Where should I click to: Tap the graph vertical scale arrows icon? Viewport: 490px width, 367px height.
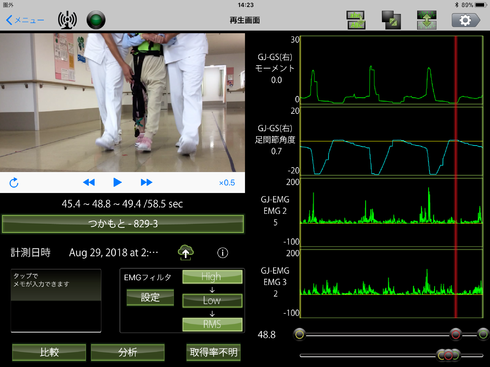427,20
